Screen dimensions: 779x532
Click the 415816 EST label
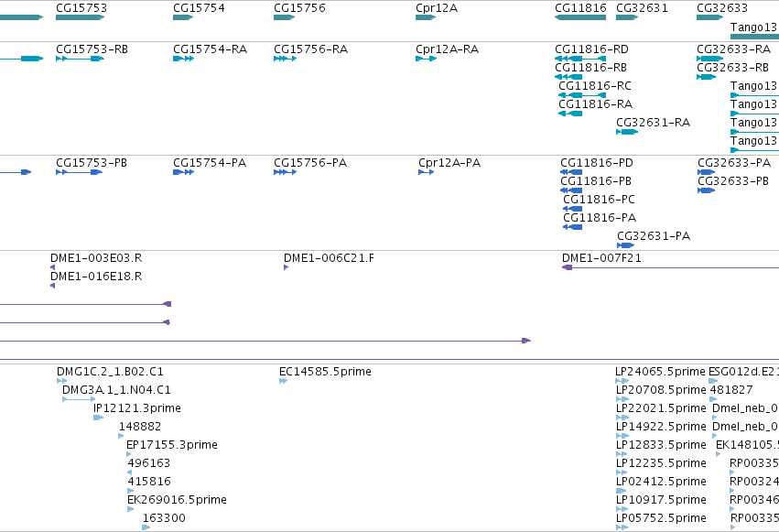point(149,482)
